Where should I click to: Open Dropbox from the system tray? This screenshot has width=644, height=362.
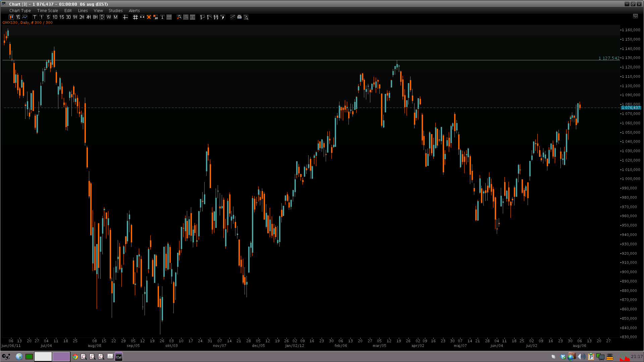pyautogui.click(x=562, y=357)
